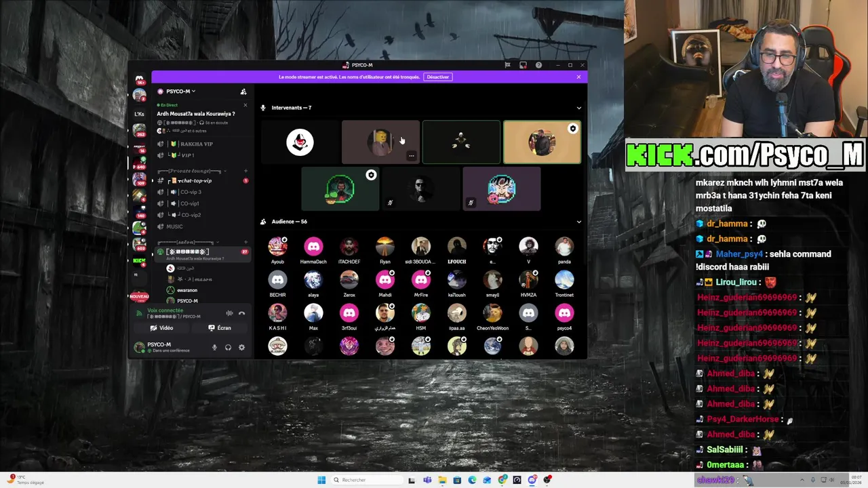Open audience member LFOUCH
Screen dimensions: 868x488
[457, 249]
